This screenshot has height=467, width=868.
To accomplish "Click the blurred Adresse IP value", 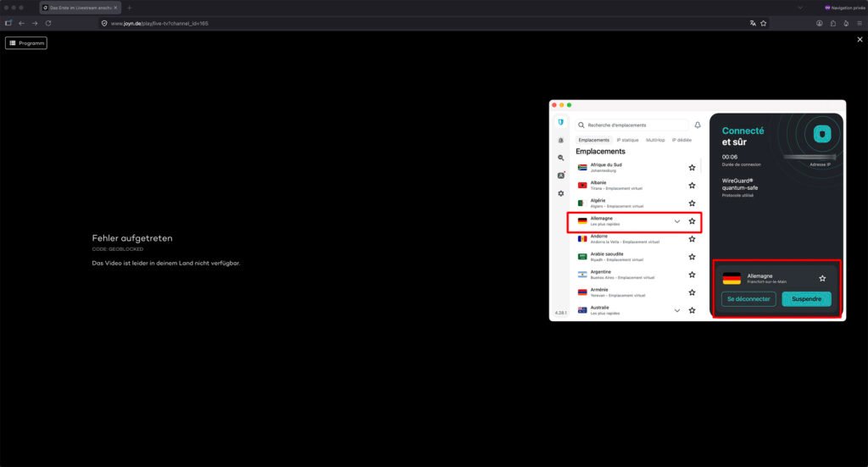I will click(x=810, y=157).
